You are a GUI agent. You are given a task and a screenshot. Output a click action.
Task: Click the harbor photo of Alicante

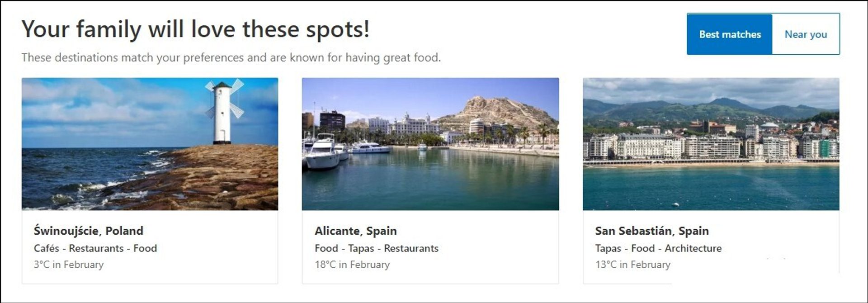[x=430, y=145]
